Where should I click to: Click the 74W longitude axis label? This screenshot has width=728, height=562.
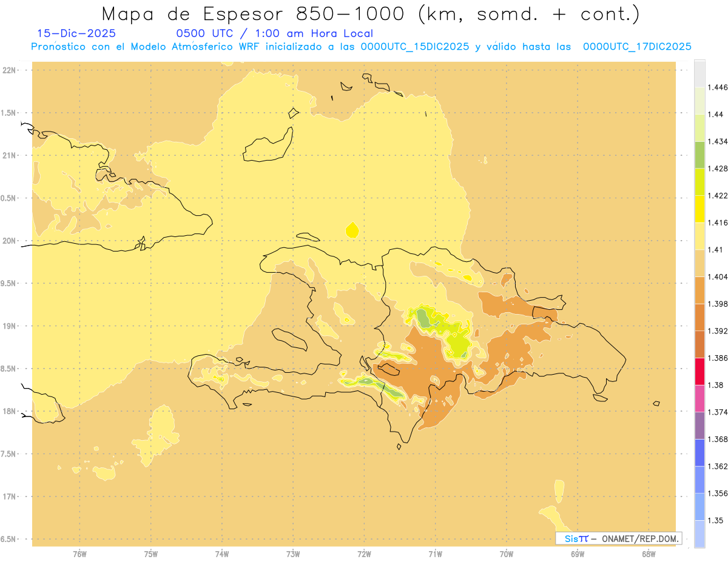pyautogui.click(x=222, y=554)
